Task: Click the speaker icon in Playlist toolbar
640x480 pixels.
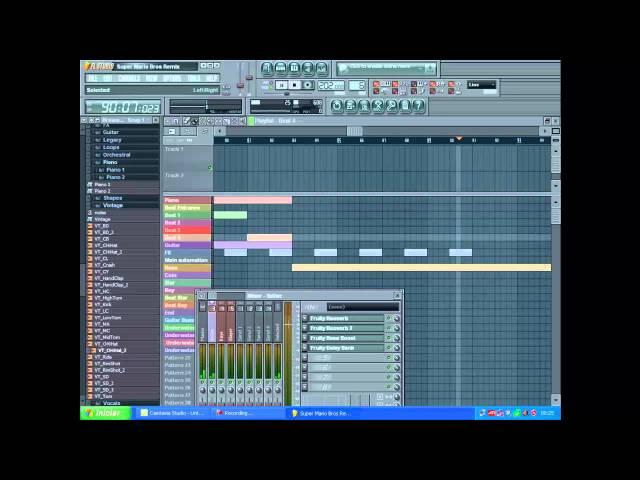Action: coord(242,121)
